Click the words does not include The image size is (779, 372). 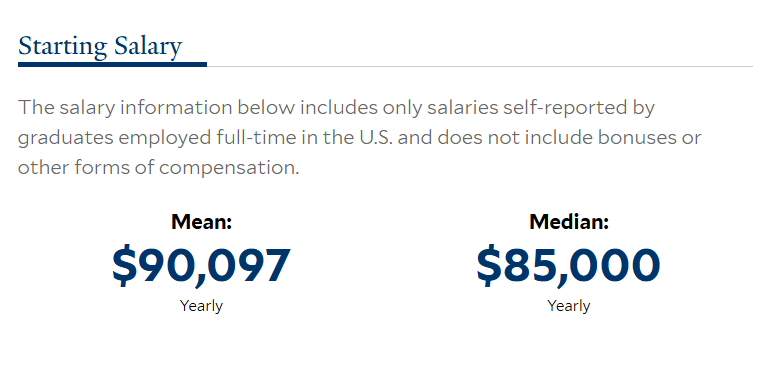(502, 138)
